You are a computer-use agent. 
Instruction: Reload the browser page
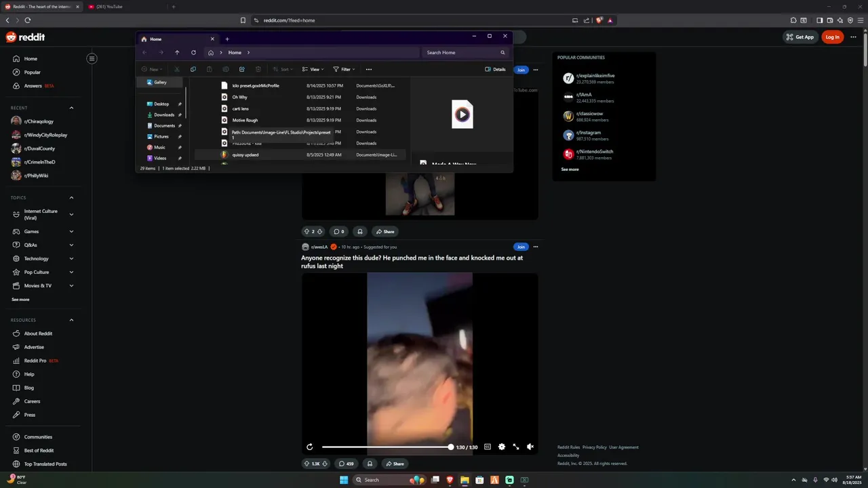pos(27,20)
